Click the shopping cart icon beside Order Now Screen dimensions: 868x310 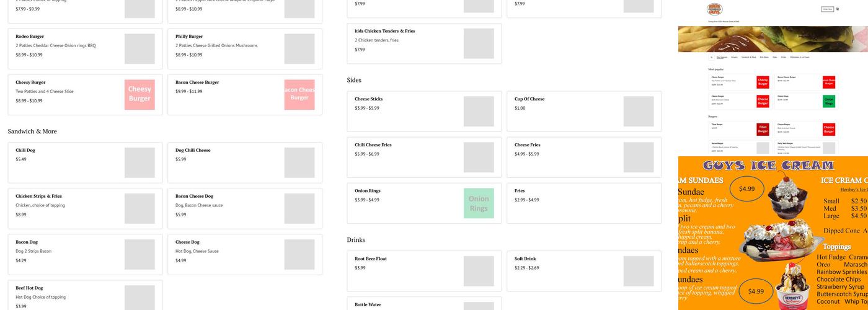(x=838, y=9)
